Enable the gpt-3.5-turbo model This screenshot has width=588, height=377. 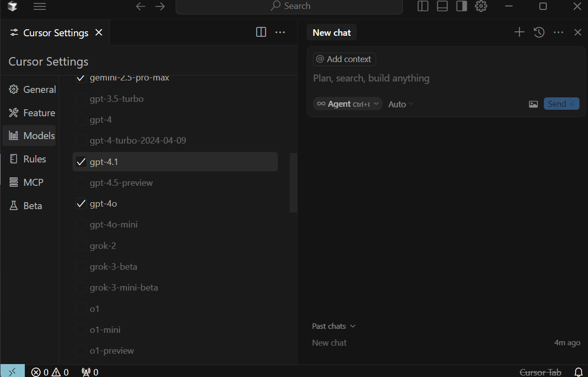click(81, 99)
